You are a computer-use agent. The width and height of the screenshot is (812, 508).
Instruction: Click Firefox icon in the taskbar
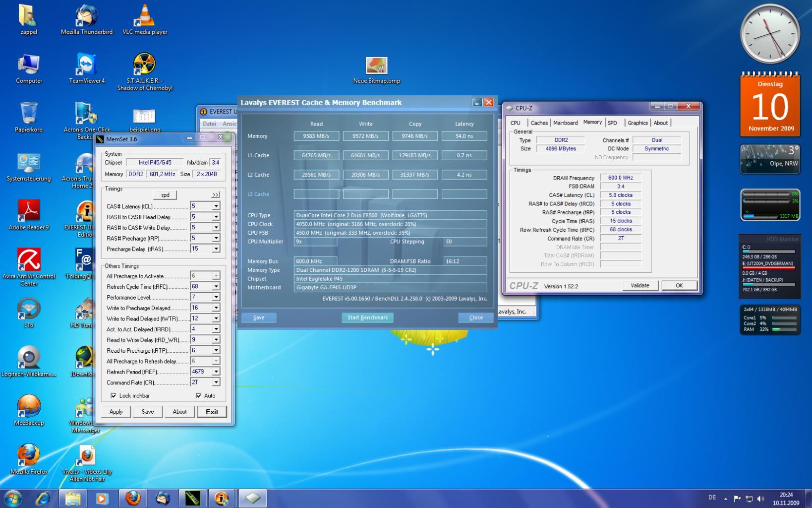click(x=132, y=498)
